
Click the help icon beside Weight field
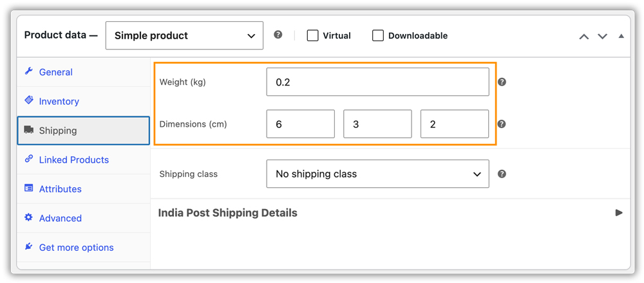click(502, 82)
